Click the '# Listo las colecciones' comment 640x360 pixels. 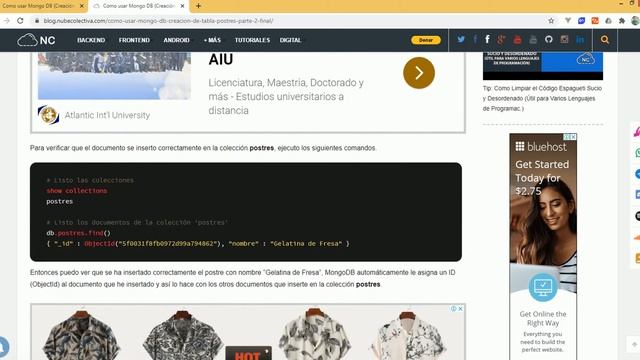point(90,180)
